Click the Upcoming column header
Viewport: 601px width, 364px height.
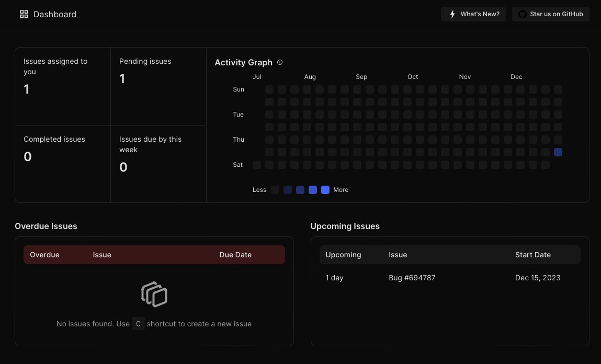point(343,255)
